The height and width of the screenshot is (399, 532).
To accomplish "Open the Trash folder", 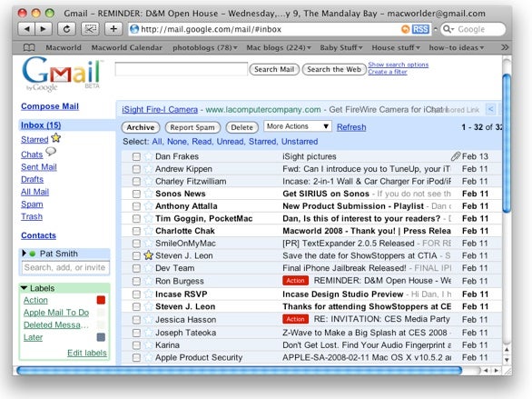I will pyautogui.click(x=32, y=216).
